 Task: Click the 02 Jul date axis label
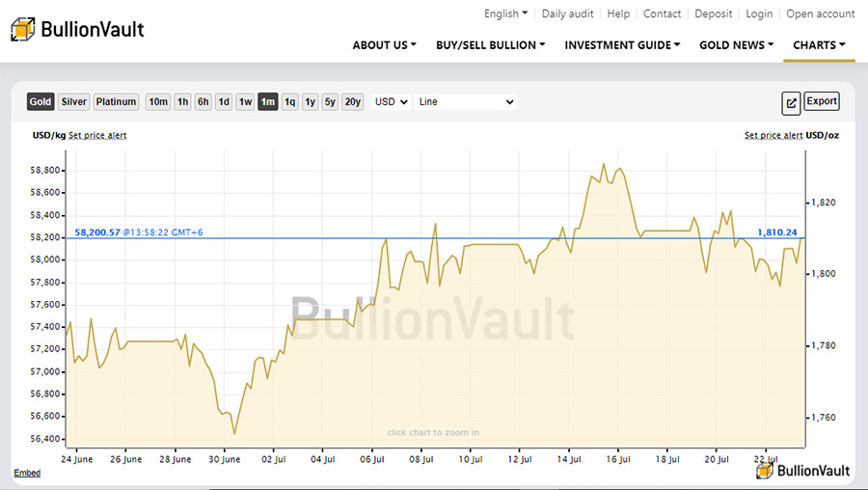click(x=274, y=459)
